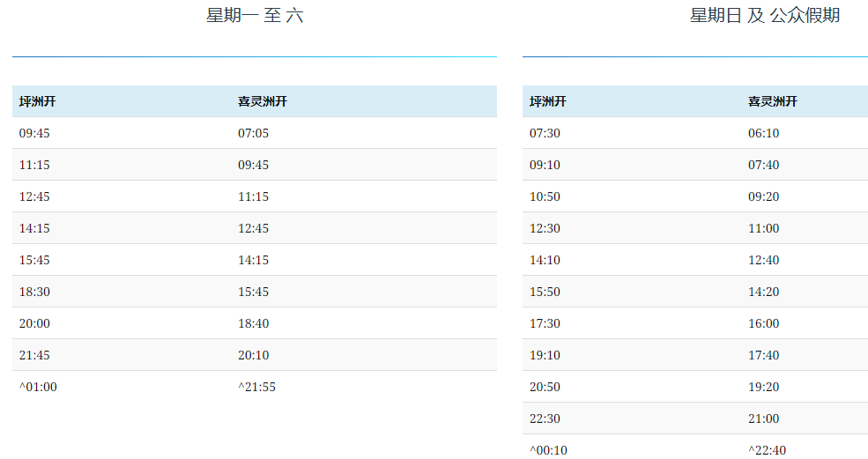Click the ^21:55 last sailing
This screenshot has width=868, height=459.
point(256,387)
